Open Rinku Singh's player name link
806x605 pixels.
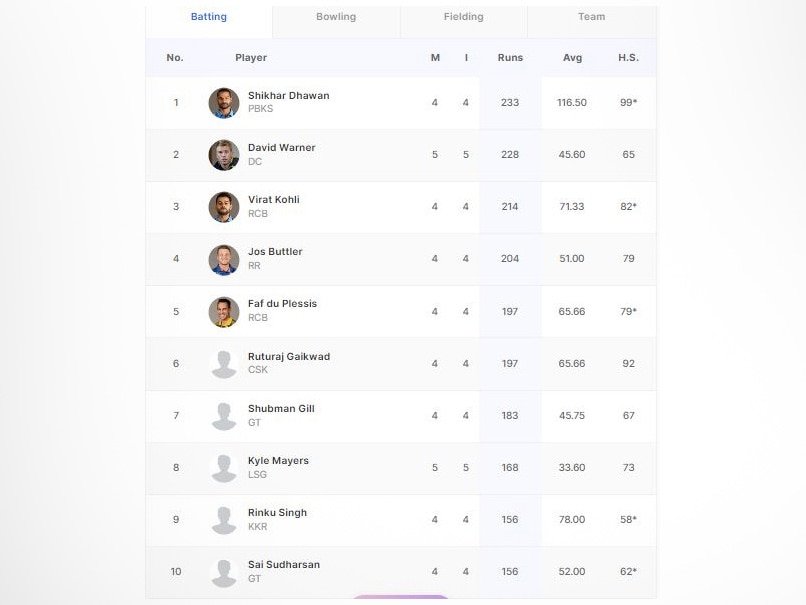pyautogui.click(x=277, y=513)
